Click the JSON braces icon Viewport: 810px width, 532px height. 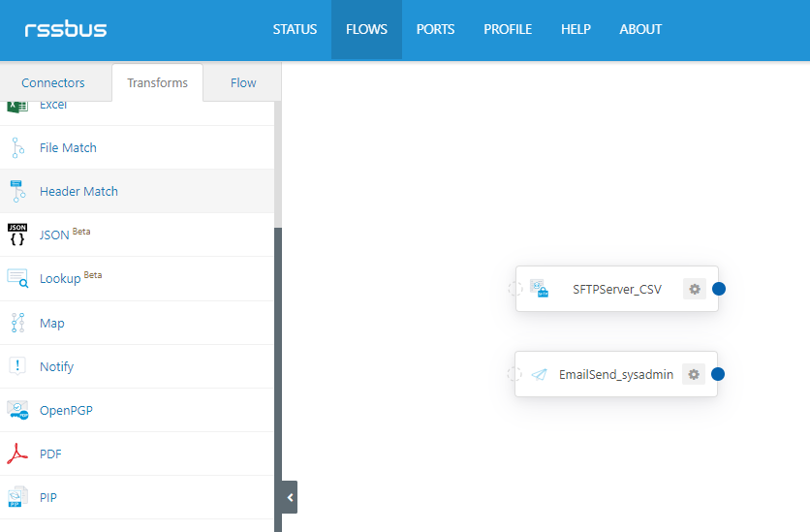click(x=17, y=235)
